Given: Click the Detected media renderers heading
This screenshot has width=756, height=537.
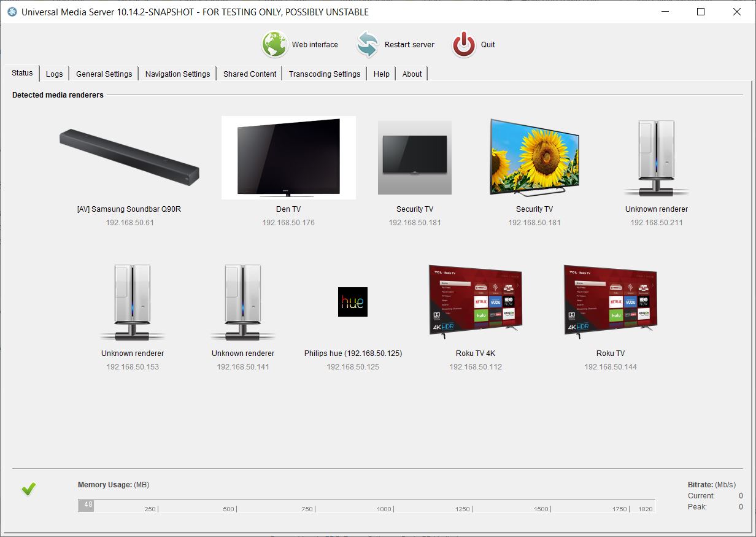Looking at the screenshot, I should tap(58, 95).
